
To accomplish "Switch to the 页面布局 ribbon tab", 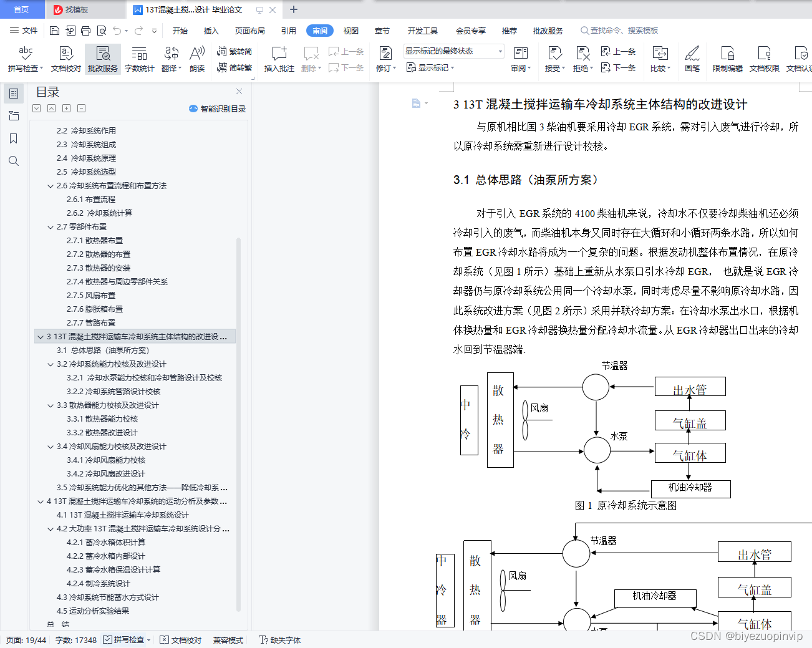I will [x=250, y=31].
